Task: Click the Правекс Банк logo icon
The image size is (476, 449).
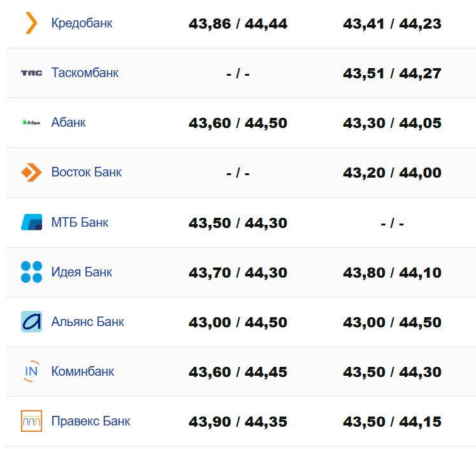Action: coord(31,421)
